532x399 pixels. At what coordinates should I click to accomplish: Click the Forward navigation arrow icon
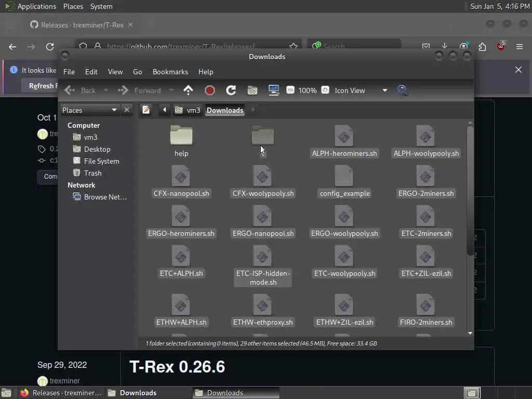123,90
